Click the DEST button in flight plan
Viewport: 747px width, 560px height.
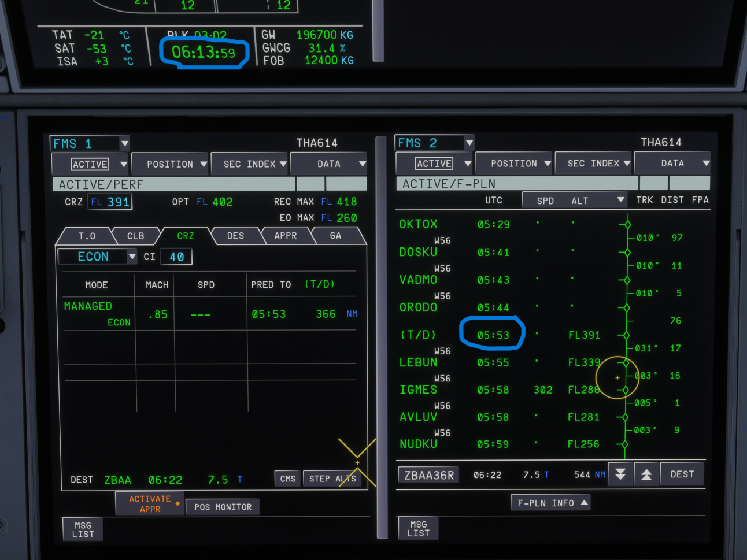[x=682, y=474]
